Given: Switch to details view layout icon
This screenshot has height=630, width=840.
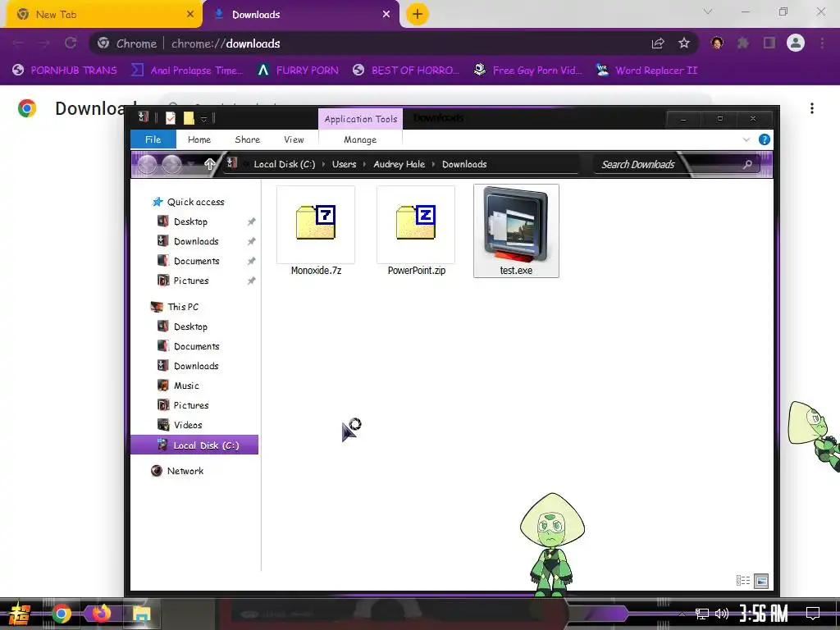Looking at the screenshot, I should pyautogui.click(x=743, y=580).
